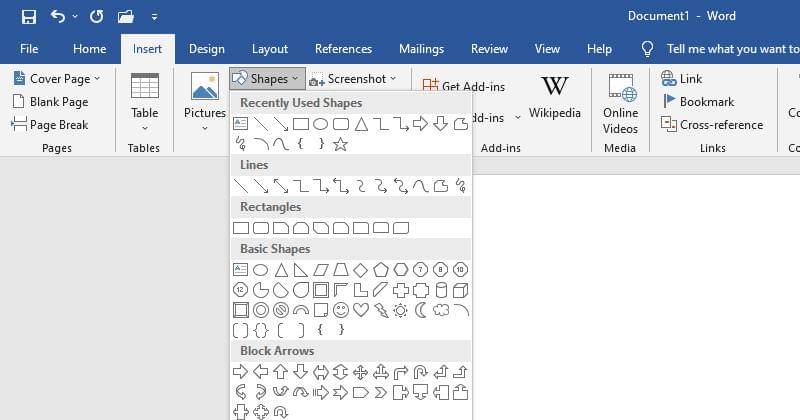Switch to the Design tab

coord(206,48)
